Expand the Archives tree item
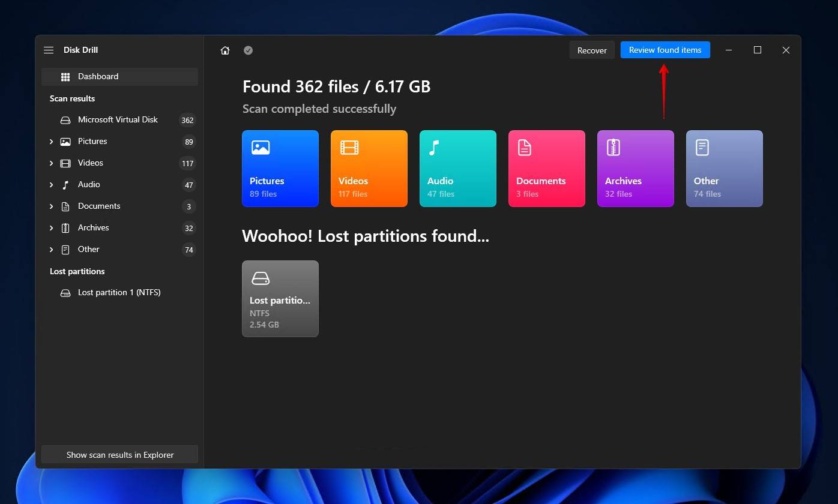 pyautogui.click(x=52, y=228)
